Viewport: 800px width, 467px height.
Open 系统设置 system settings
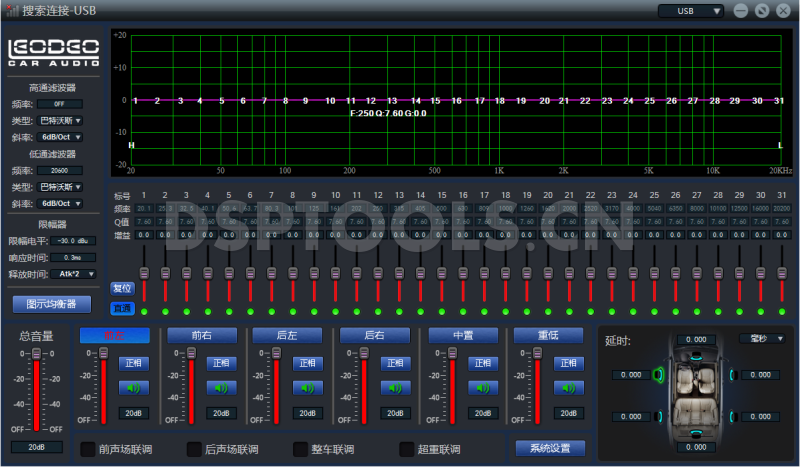(x=550, y=448)
